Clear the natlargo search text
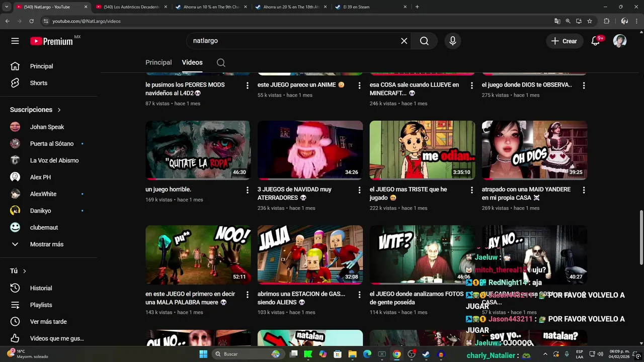644x362 pixels. pos(404,41)
